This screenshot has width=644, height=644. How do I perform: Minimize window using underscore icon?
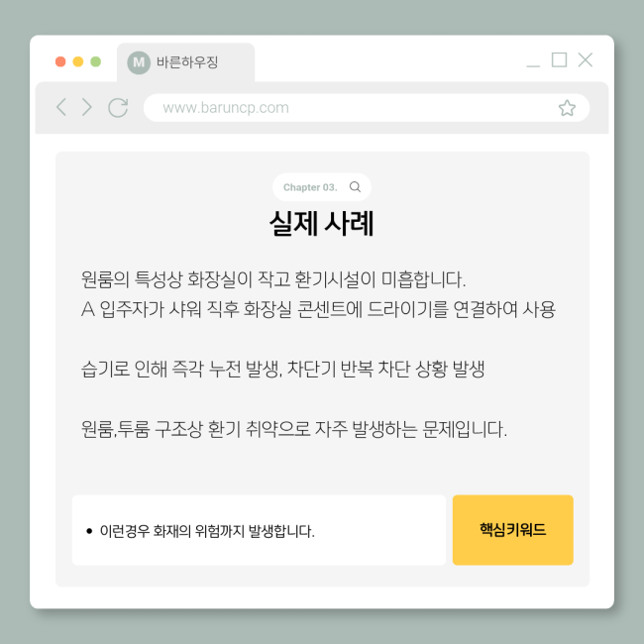(533, 65)
